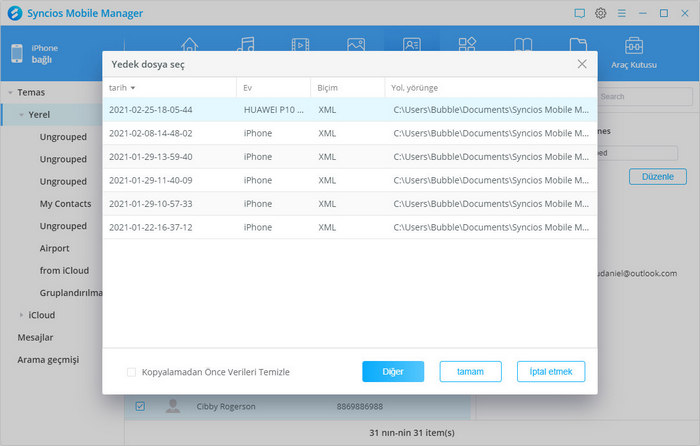This screenshot has height=446, width=700.
Task: Select backup 2021-02-08-14-48-02 row
Action: tap(350, 133)
